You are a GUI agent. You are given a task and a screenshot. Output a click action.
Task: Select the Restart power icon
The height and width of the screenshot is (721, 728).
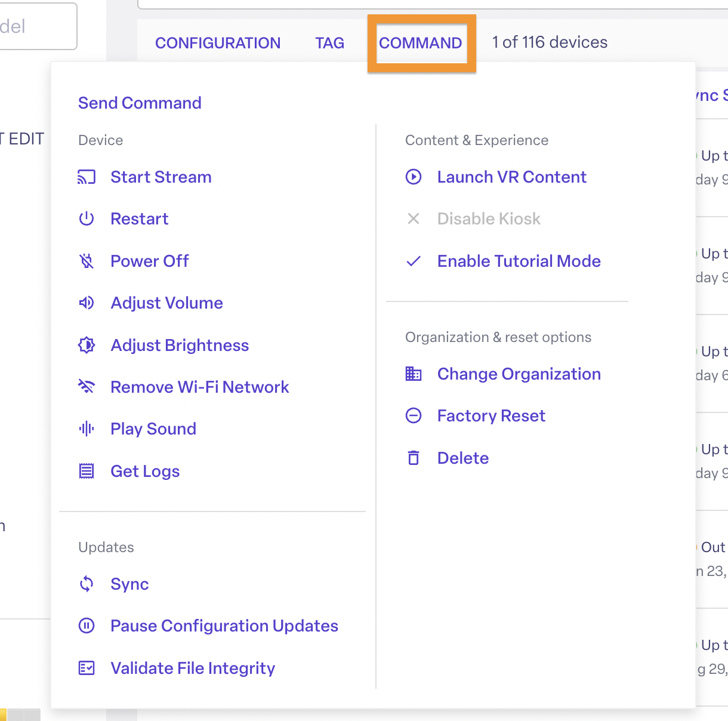pyautogui.click(x=87, y=218)
